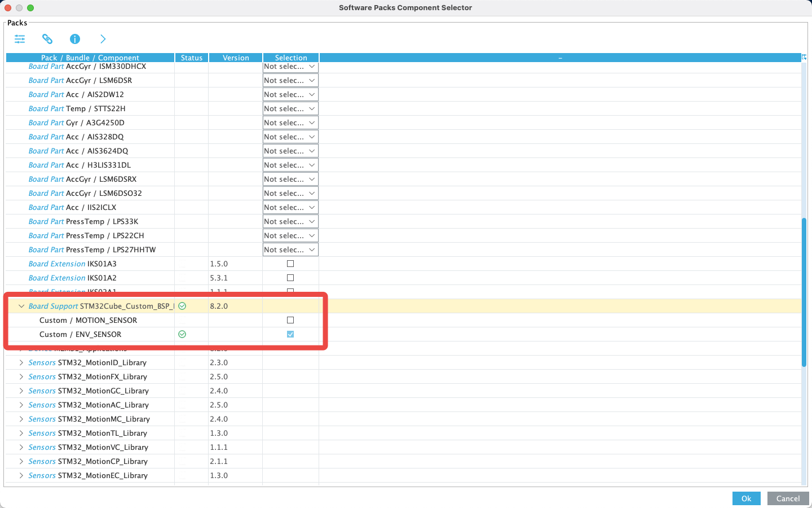
Task: Click green status check on ENV_SENSOR row
Action: point(182,334)
